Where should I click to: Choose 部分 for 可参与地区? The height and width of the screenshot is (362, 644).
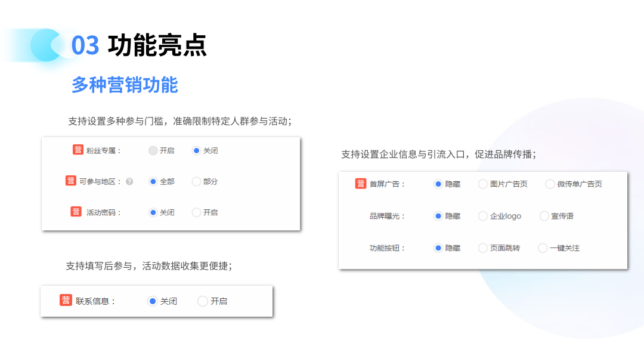click(196, 182)
